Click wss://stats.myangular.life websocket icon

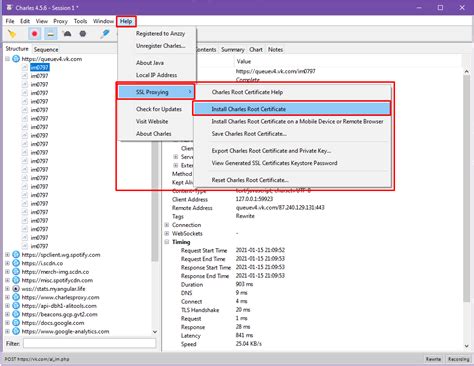click(x=16, y=289)
